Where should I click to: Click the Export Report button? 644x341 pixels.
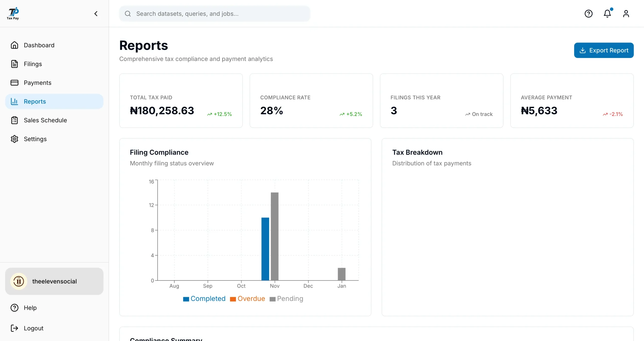click(x=603, y=50)
